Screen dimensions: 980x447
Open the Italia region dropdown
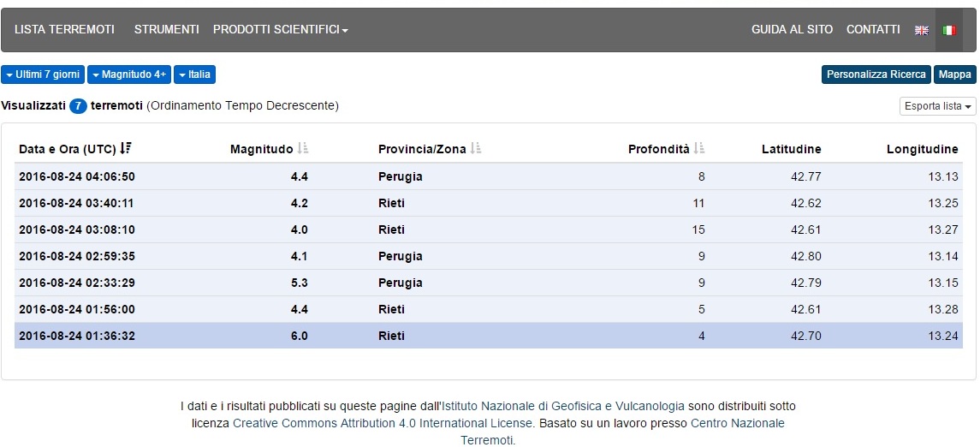[x=194, y=74]
